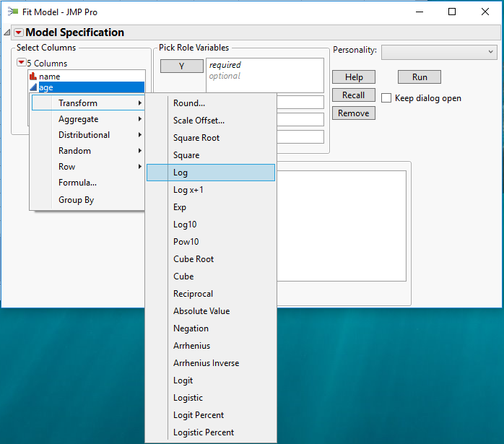The width and height of the screenshot is (504, 444).
Task: Open the Aggregate submenu
Action: 88,119
